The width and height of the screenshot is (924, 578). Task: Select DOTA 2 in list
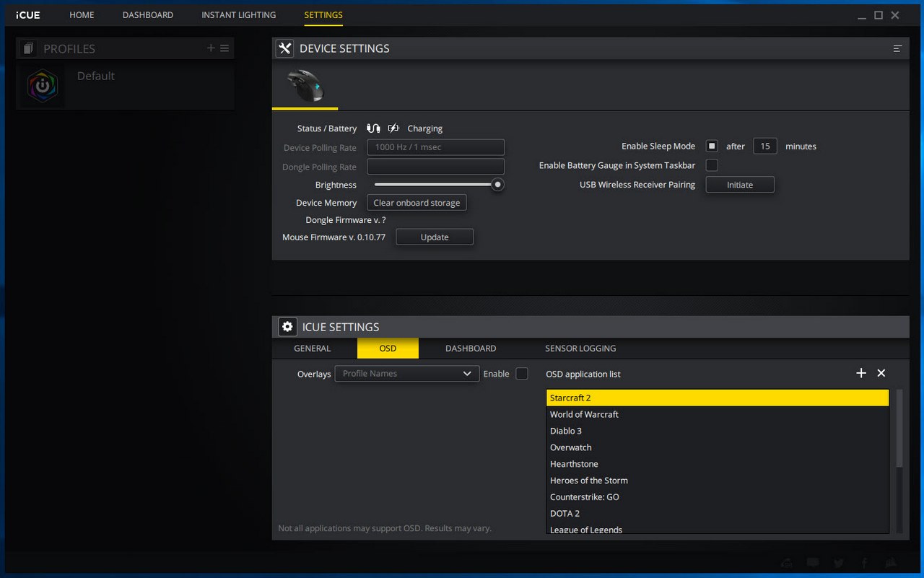coord(718,514)
